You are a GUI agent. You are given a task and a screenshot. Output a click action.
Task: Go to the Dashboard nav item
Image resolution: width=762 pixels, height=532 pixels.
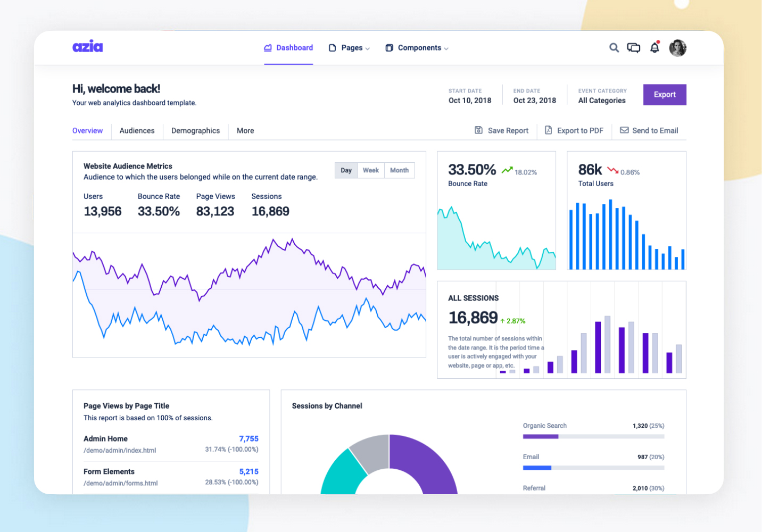tap(288, 48)
